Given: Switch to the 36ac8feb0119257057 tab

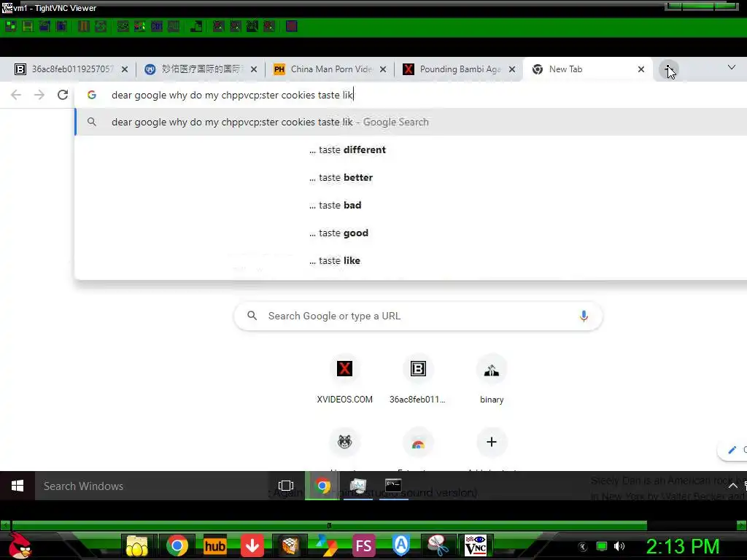Looking at the screenshot, I should 70,69.
